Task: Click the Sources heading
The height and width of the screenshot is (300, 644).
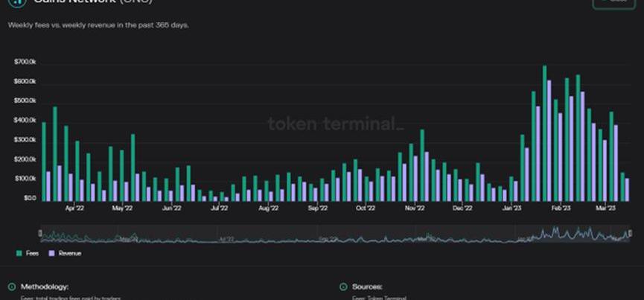Action: [369, 287]
